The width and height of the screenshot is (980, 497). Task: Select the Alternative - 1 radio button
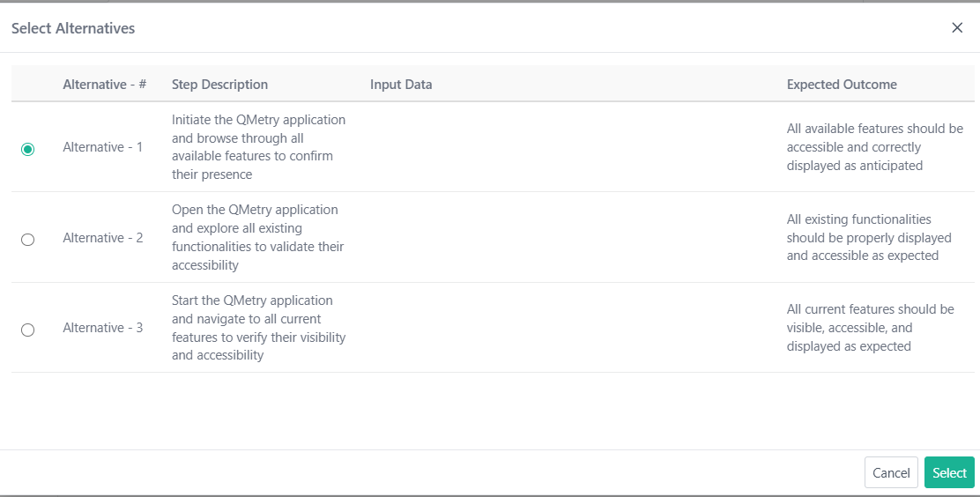(x=27, y=149)
